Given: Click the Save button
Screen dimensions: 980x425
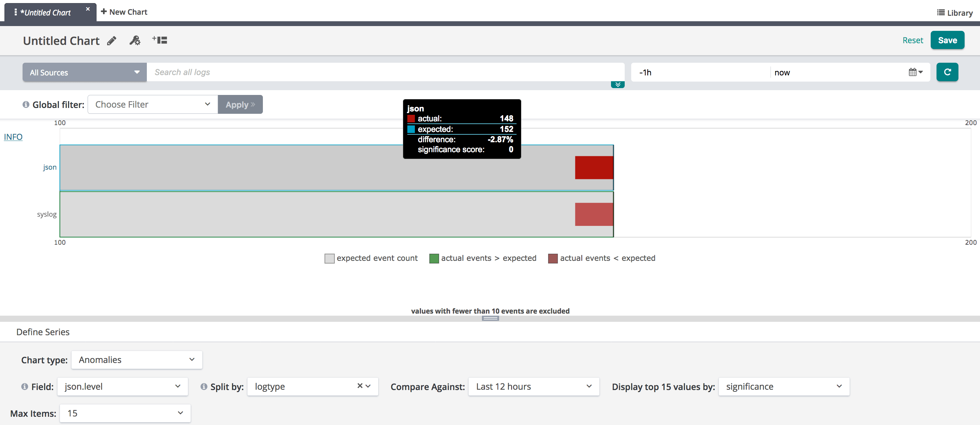Looking at the screenshot, I should tap(947, 40).
